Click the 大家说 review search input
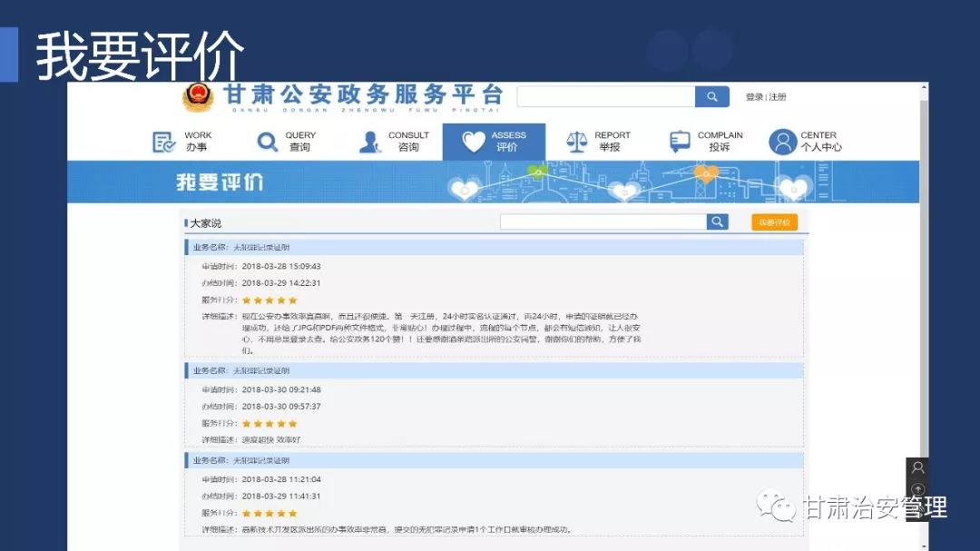 coord(603,222)
